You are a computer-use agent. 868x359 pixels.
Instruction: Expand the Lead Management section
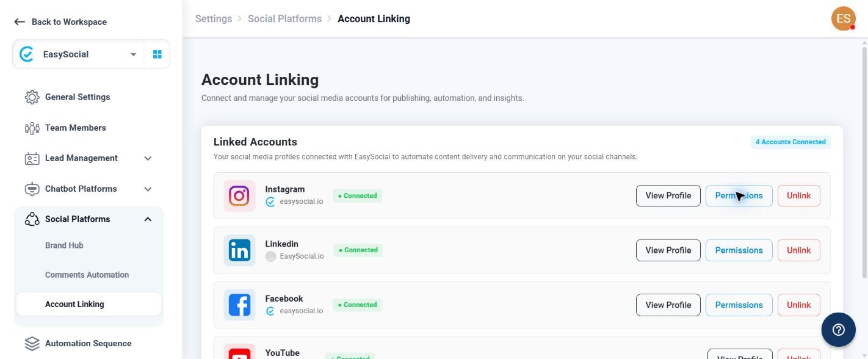pos(148,158)
